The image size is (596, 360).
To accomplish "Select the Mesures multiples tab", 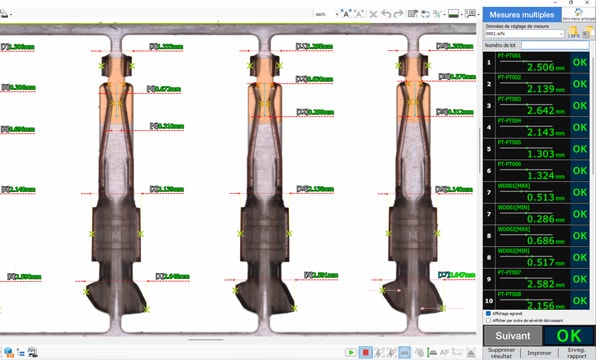I will pyautogui.click(x=522, y=15).
